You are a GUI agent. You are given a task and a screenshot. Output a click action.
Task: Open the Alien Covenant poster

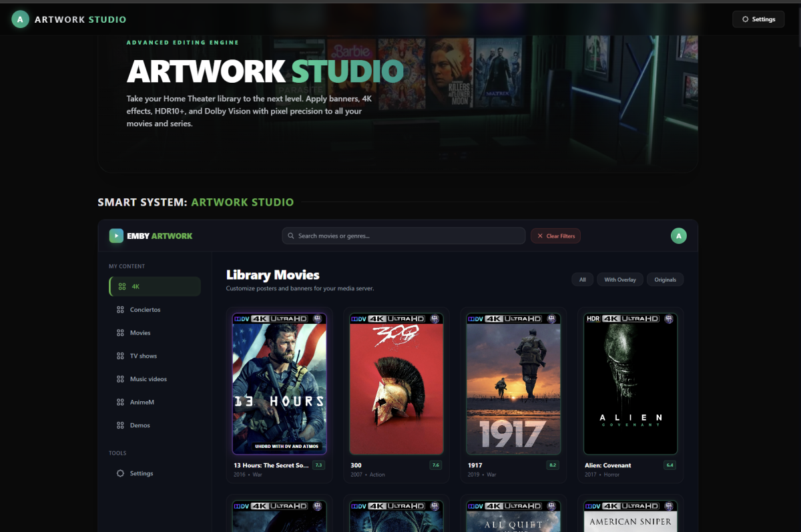(631, 384)
